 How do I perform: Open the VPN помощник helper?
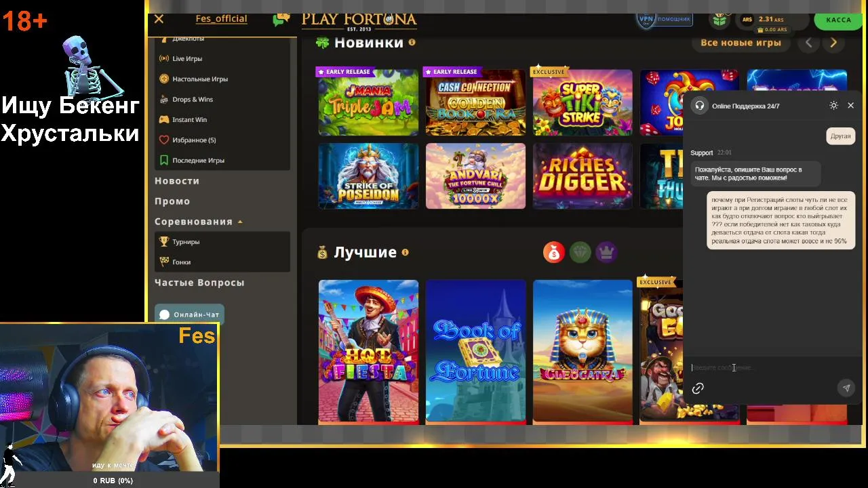(x=664, y=19)
